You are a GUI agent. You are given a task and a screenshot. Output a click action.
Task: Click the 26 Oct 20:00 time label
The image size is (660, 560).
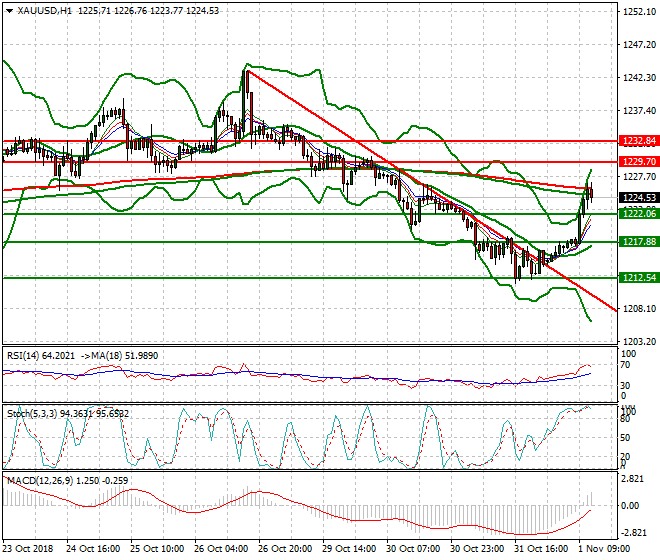285,549
